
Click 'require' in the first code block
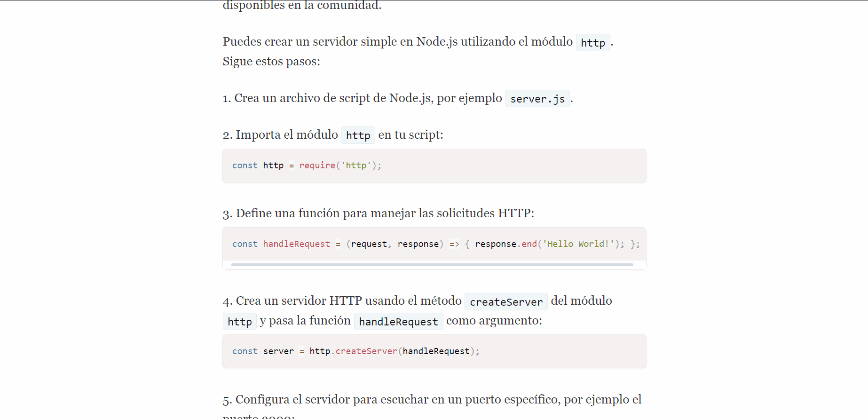pyautogui.click(x=317, y=166)
